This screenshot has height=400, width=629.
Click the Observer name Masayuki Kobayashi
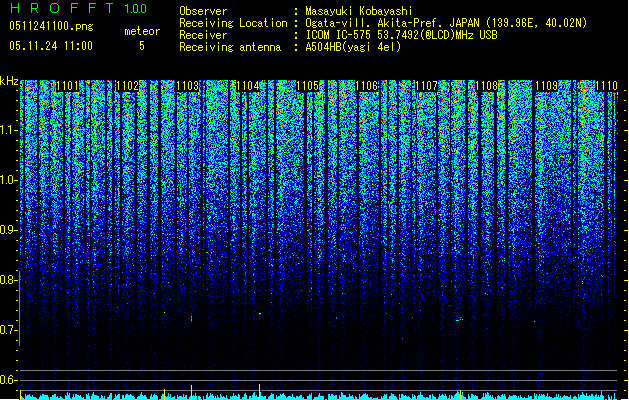click(359, 11)
